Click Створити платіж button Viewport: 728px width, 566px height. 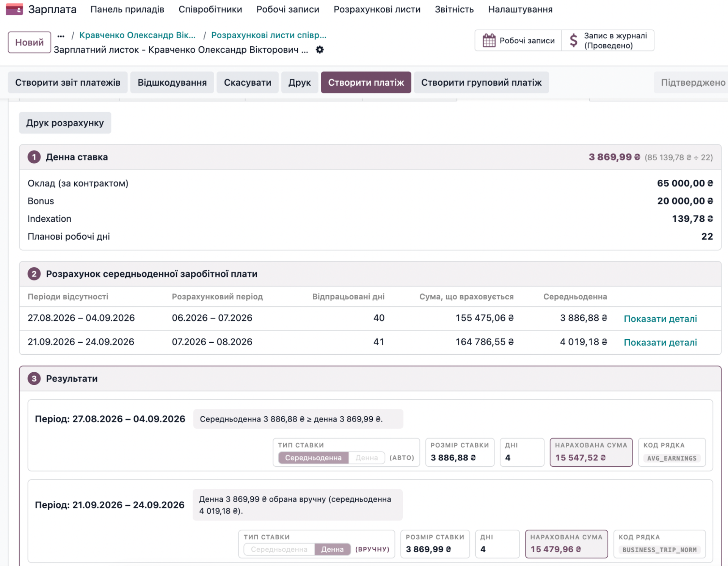[366, 82]
